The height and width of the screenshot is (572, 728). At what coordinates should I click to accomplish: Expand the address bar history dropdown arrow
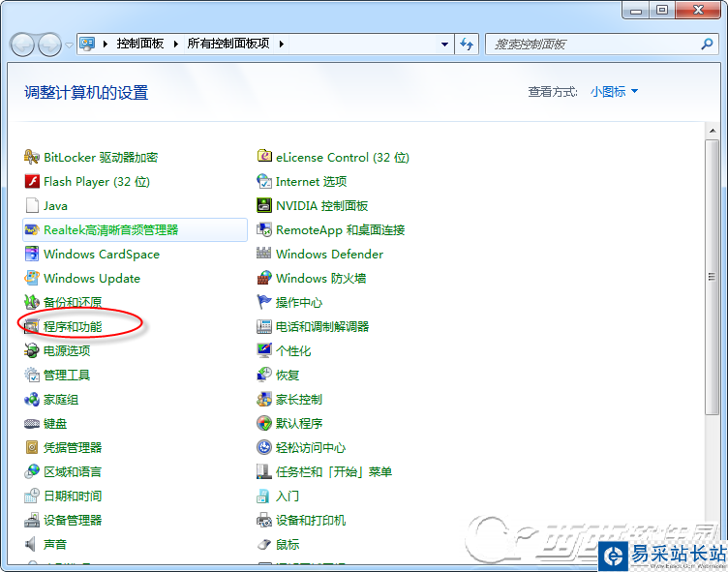point(444,45)
